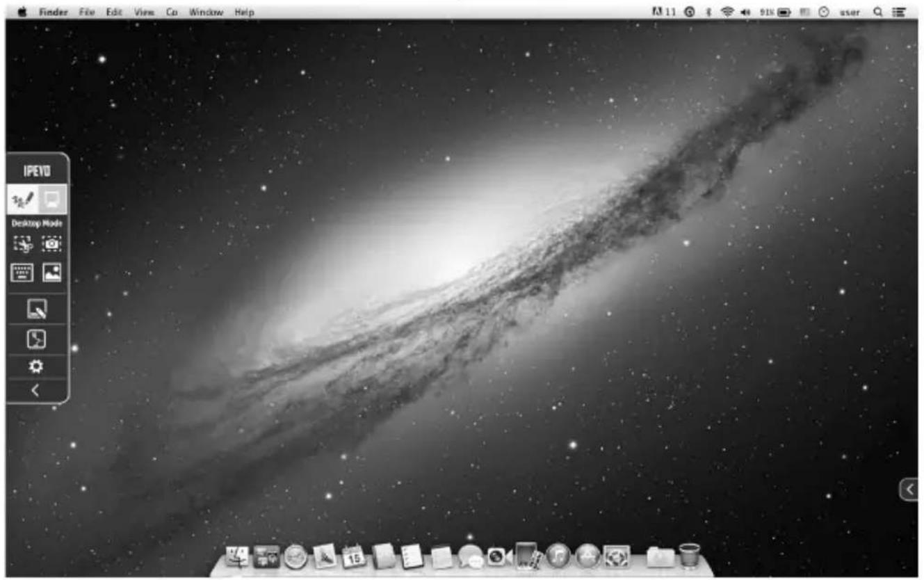Open the folder stack in Dock
924x580 pixels.
click(660, 557)
